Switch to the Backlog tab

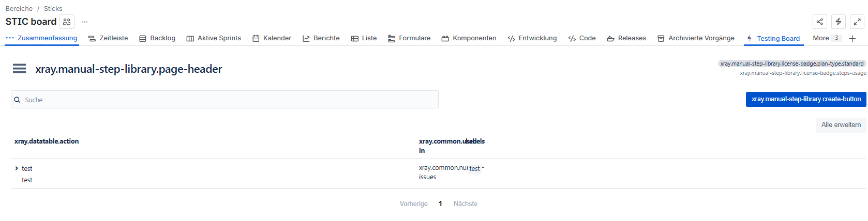157,38
